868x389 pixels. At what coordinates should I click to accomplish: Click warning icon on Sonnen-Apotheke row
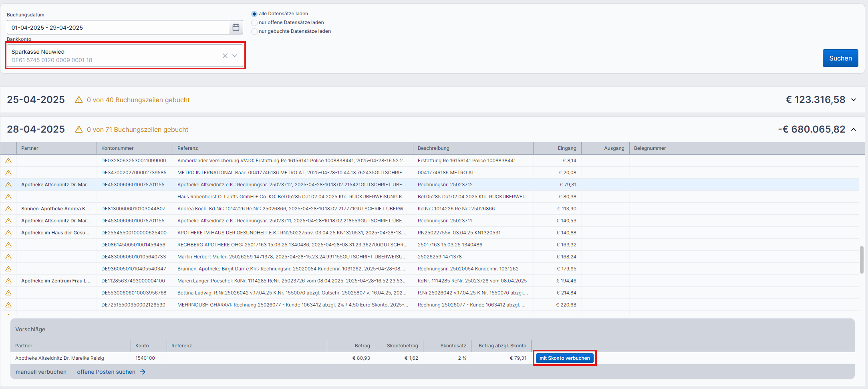8,209
